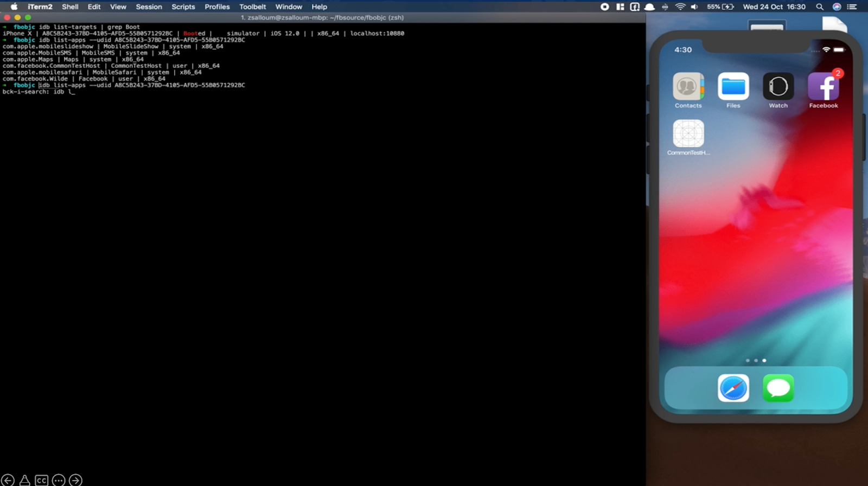Go to previous slide arrow
Viewport: 868px width, 486px height.
click(8, 481)
